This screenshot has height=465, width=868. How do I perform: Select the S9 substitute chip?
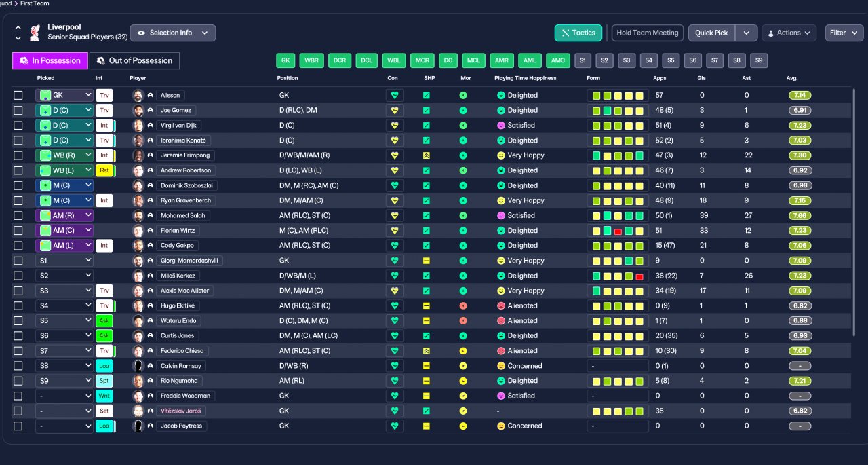(759, 60)
